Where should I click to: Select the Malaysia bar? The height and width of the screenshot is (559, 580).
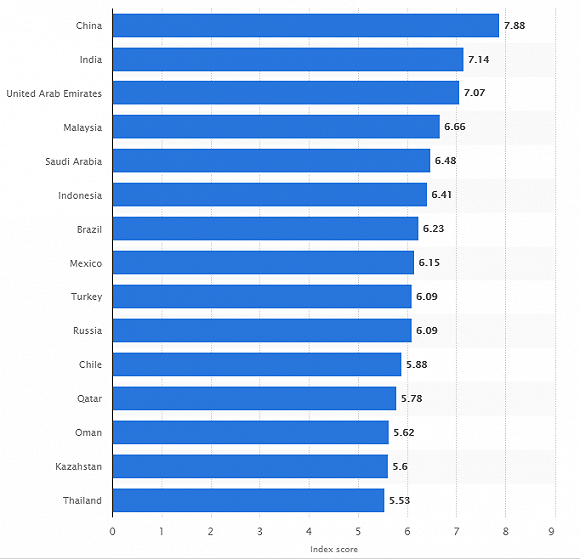(276, 127)
